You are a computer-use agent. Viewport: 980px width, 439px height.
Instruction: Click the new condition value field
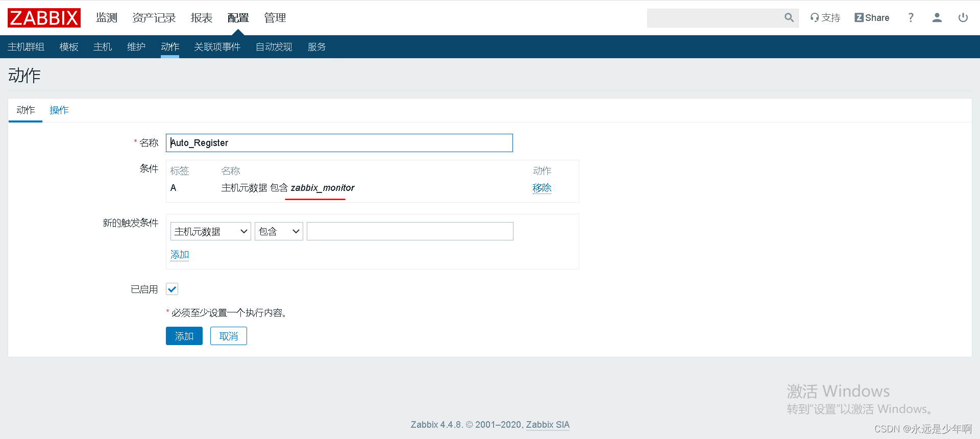[410, 231]
